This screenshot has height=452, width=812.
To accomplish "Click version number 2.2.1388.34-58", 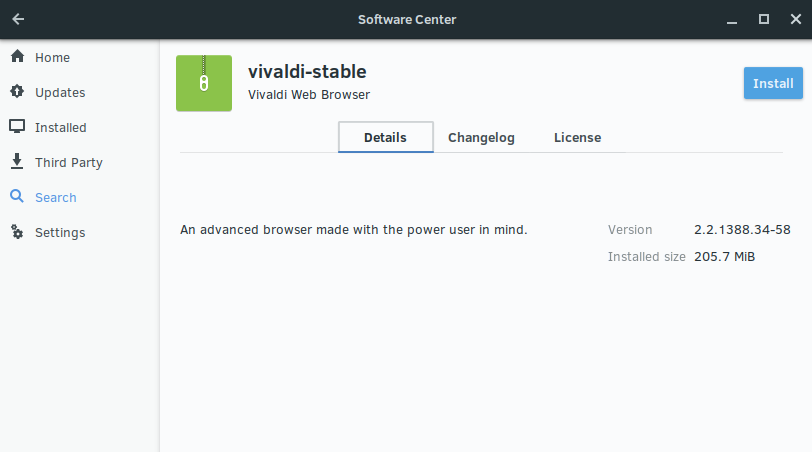I will pos(742,230).
